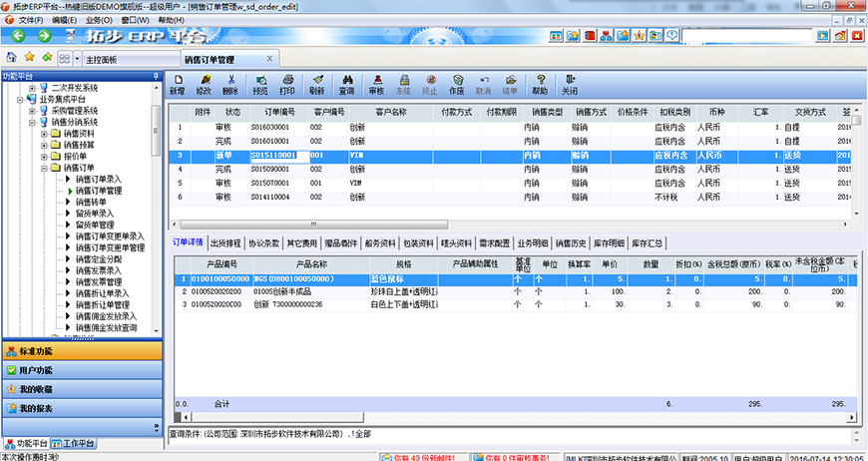Click the 作废 (Void) toolbar icon

point(456,84)
